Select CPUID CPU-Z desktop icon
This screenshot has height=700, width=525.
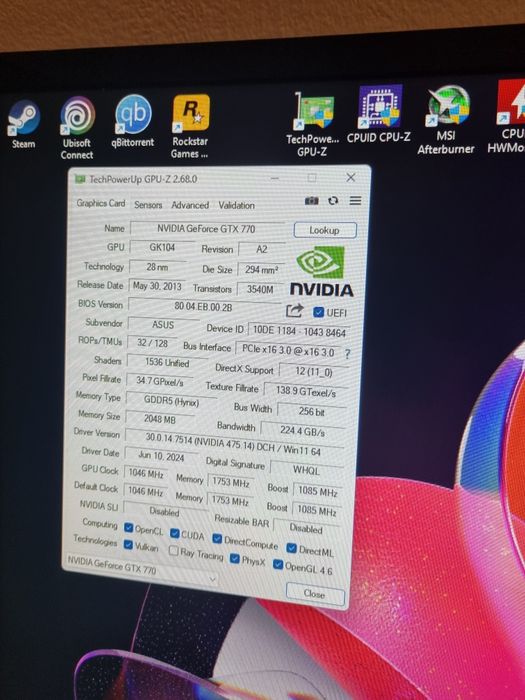[379, 114]
